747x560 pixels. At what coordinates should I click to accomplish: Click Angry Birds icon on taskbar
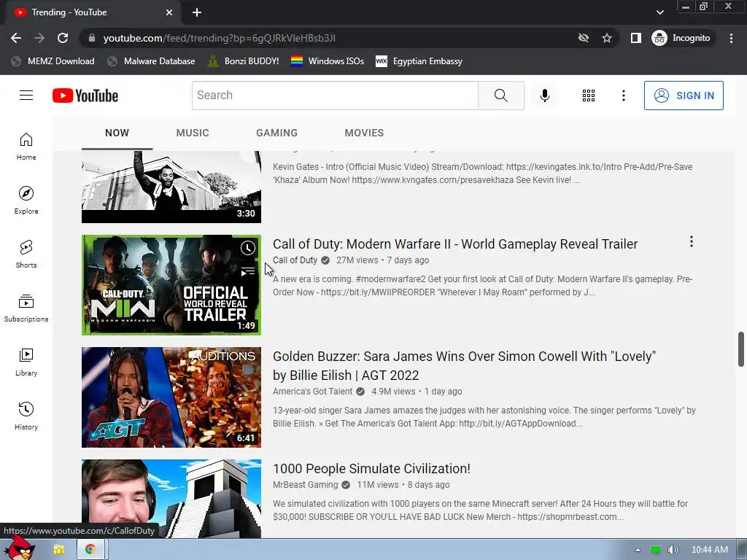click(20, 549)
